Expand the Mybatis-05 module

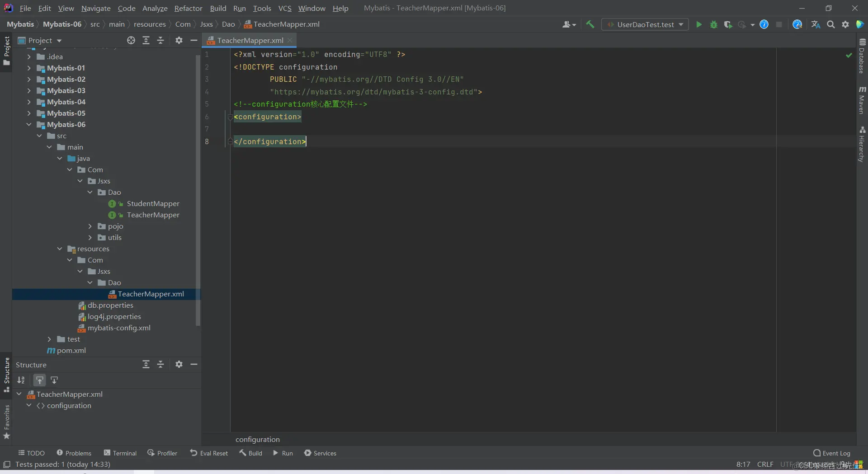pos(29,113)
